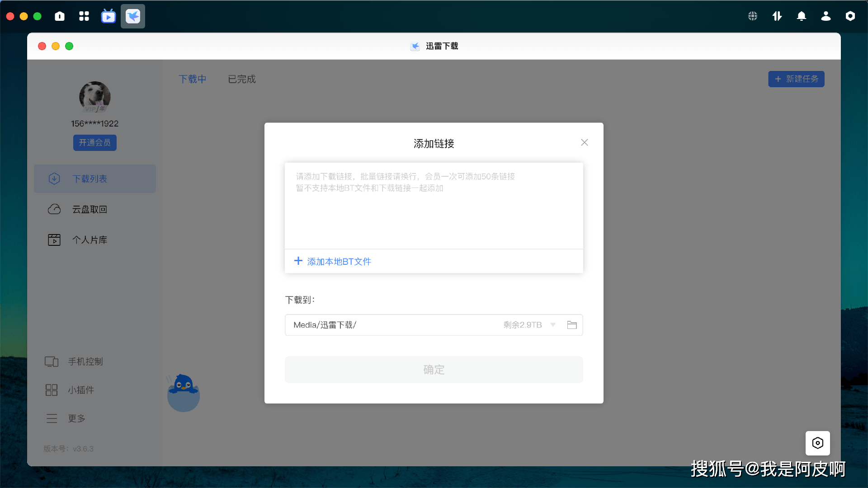
Task: Switch to the 下载中 tab
Action: (192, 79)
